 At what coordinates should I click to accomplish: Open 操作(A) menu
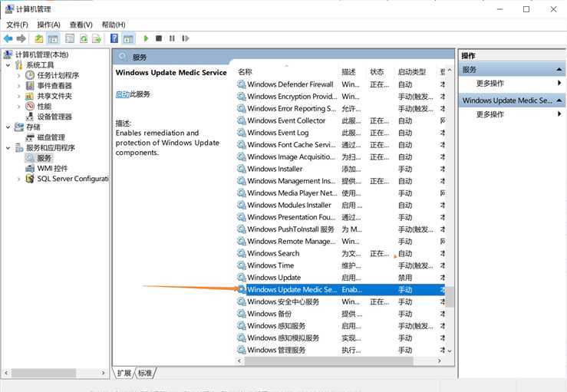pyautogui.click(x=48, y=25)
